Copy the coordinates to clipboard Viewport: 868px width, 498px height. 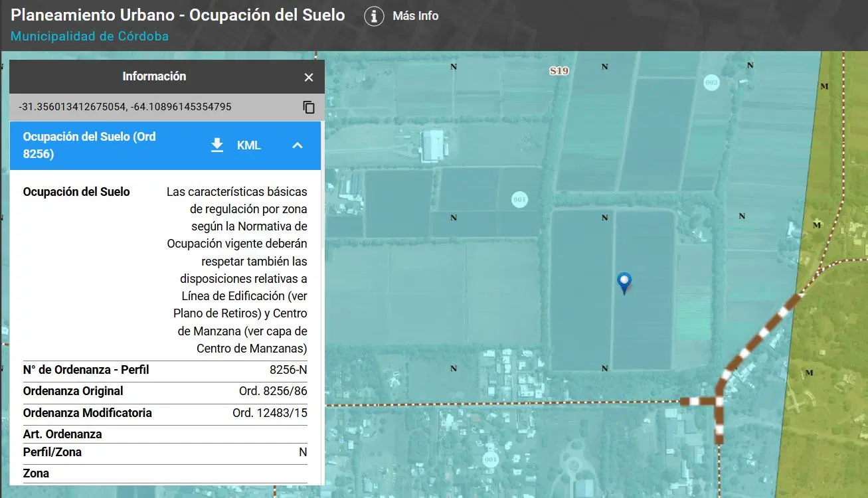309,107
